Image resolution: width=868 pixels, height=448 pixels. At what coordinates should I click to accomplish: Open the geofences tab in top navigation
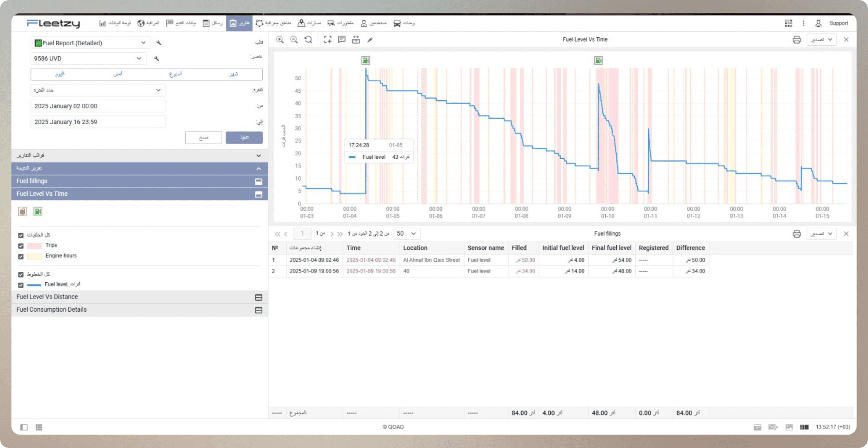273,23
